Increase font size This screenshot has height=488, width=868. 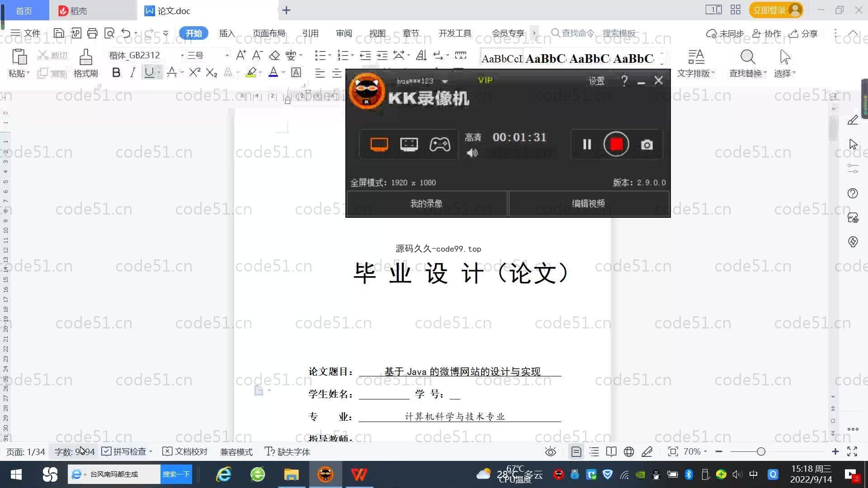241,55
